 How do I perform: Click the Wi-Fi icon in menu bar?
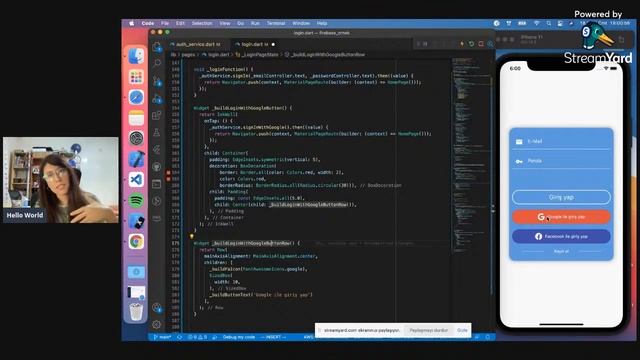537,23
